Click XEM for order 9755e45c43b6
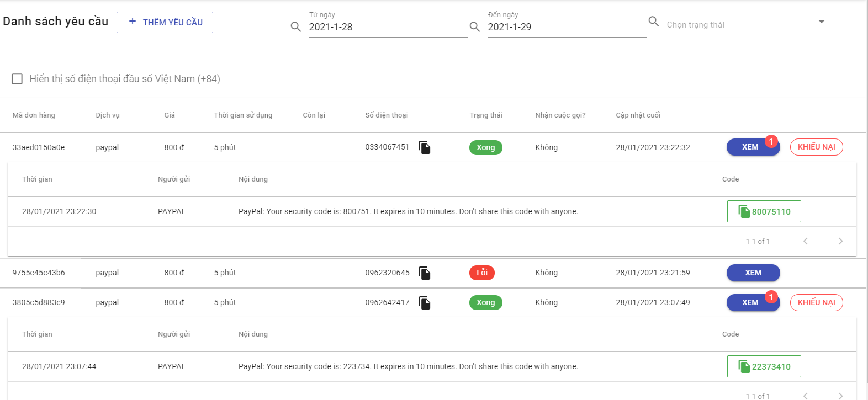Viewport: 868px width, 400px height. [753, 273]
